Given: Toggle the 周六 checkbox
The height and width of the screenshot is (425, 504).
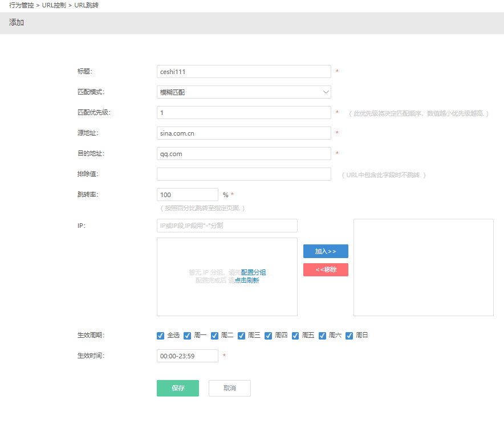Looking at the screenshot, I should click(x=322, y=336).
